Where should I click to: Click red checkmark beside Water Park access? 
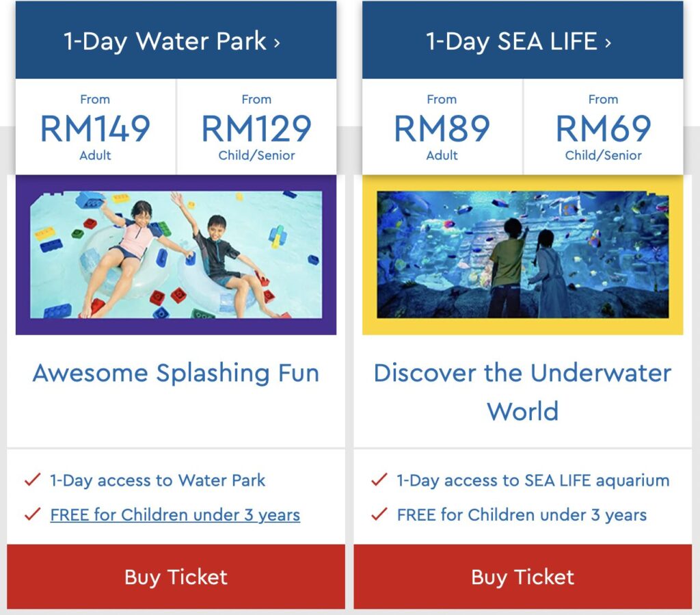(x=33, y=480)
